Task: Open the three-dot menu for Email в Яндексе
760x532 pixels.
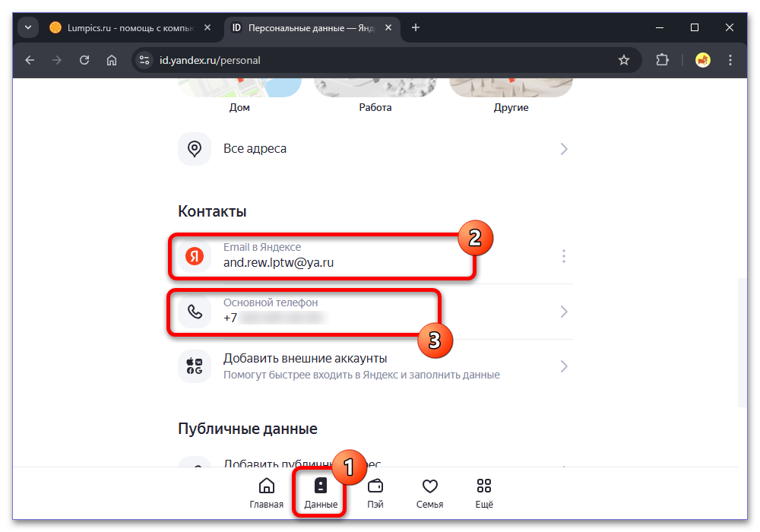Action: 564,256
